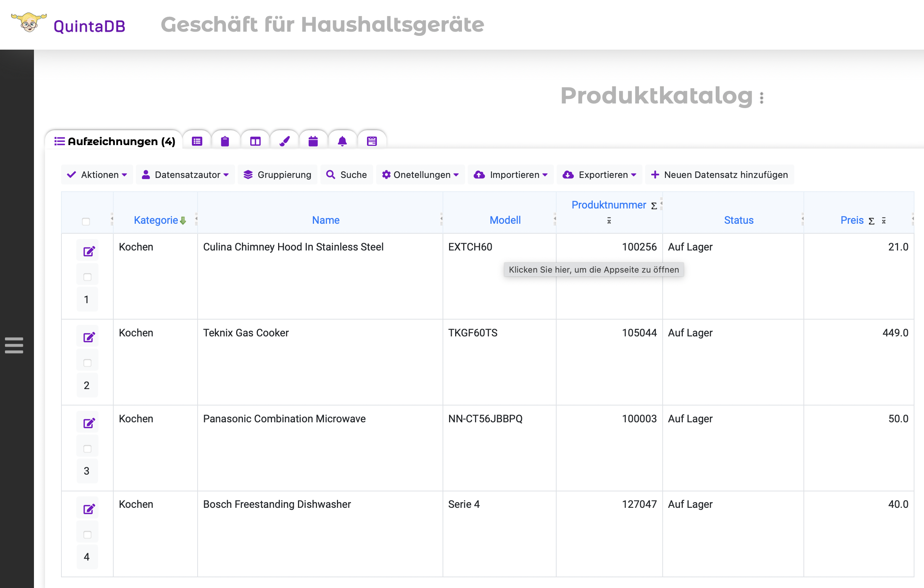Viewport: 924px width, 588px height.
Task: Edit record 2 Teknix Gas Cooker
Action: pos(89,338)
